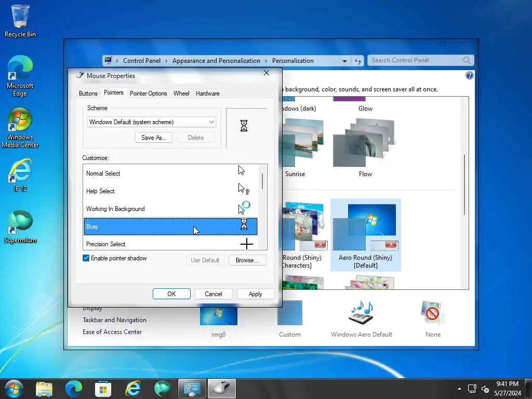Open Internet Explorer taskbar icon
532x399 pixels.
click(x=132, y=389)
